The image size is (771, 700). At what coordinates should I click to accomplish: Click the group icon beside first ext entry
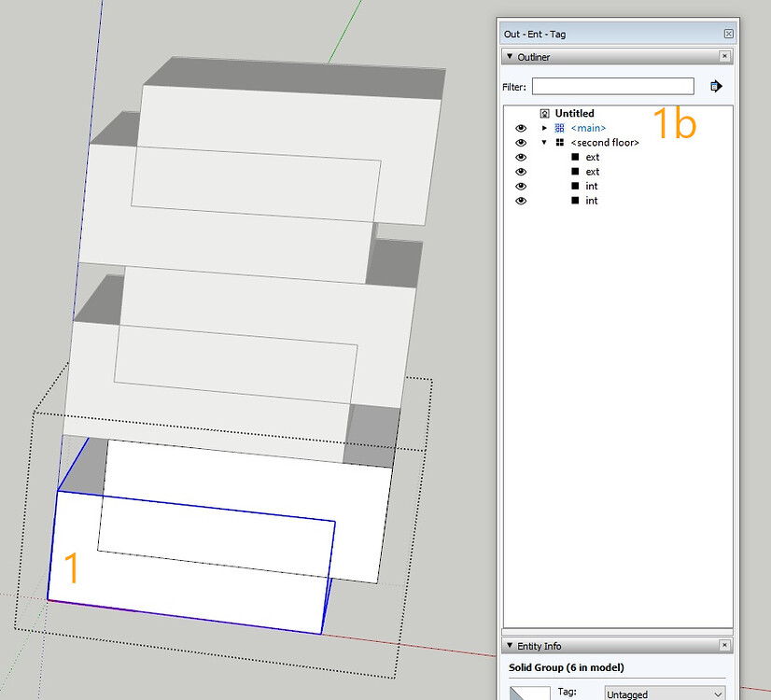(574, 157)
